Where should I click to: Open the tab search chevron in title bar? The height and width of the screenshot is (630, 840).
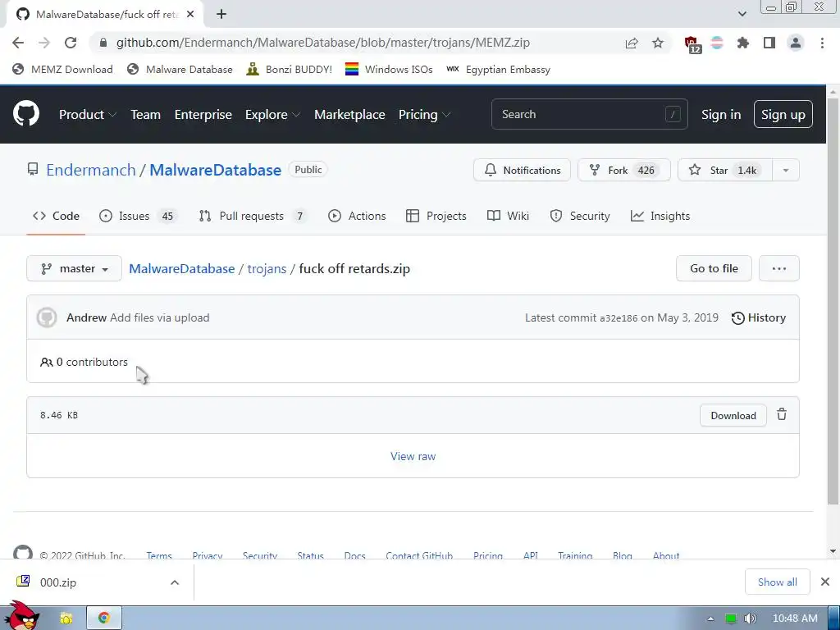pyautogui.click(x=742, y=15)
